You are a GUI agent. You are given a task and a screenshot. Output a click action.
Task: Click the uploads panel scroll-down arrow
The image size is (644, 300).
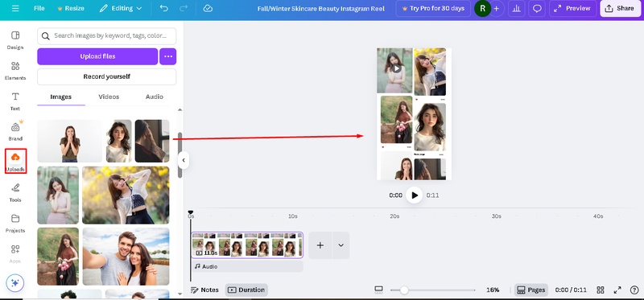[x=180, y=294]
